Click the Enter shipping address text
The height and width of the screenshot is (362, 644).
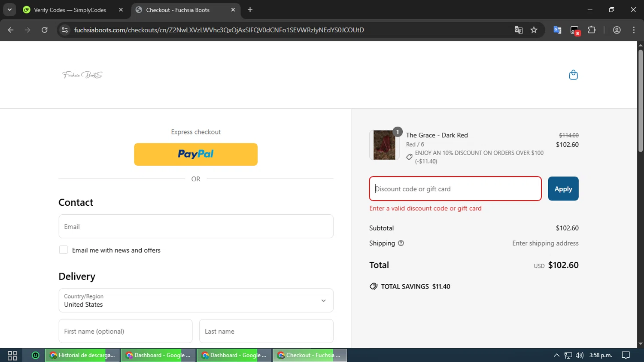click(545, 243)
